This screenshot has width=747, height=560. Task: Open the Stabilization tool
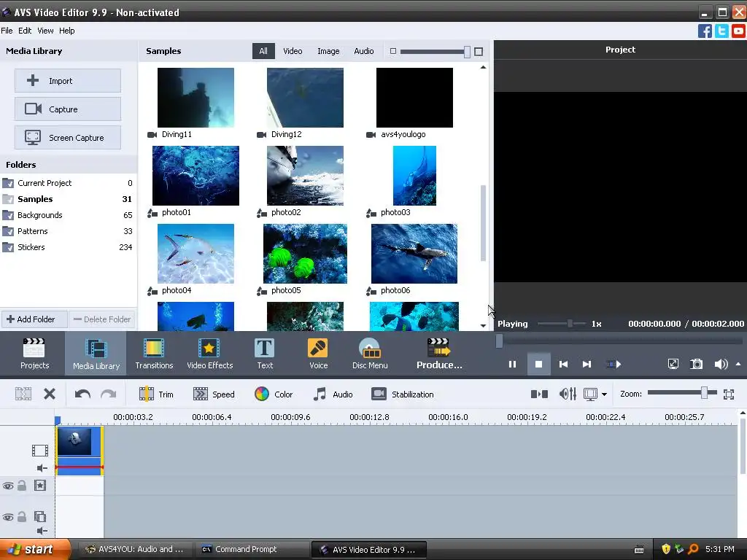pos(403,394)
